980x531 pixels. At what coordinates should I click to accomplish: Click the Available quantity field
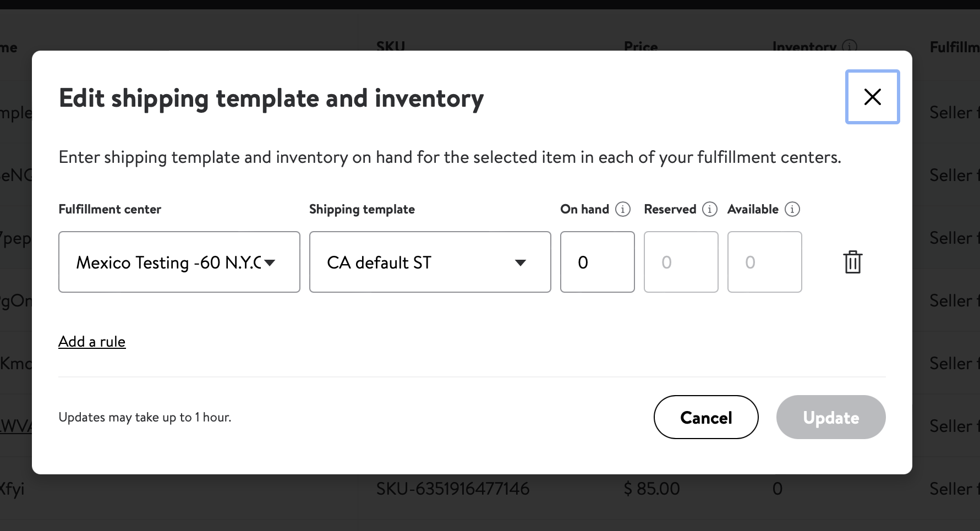[765, 262]
